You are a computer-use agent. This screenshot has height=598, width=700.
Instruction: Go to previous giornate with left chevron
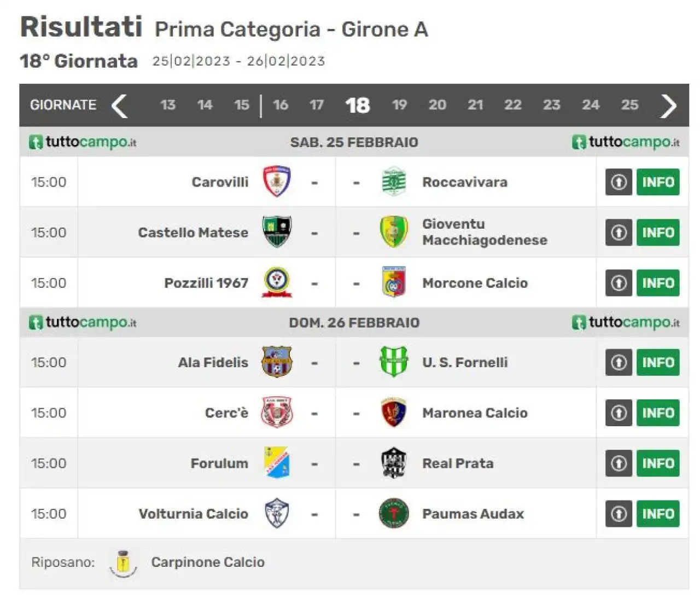pyautogui.click(x=120, y=106)
